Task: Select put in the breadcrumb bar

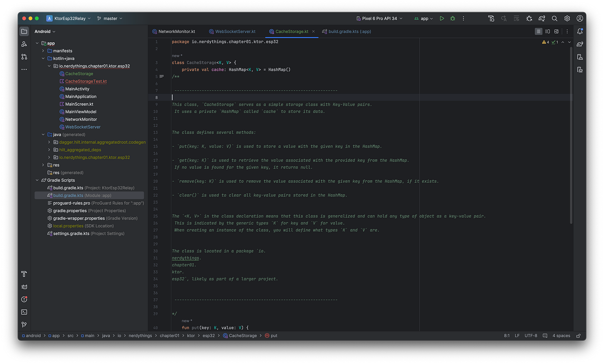Action: (273, 335)
